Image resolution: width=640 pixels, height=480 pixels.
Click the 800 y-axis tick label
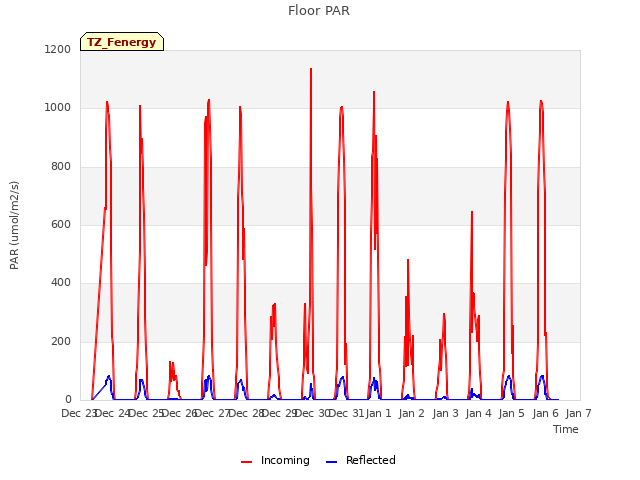pos(61,167)
